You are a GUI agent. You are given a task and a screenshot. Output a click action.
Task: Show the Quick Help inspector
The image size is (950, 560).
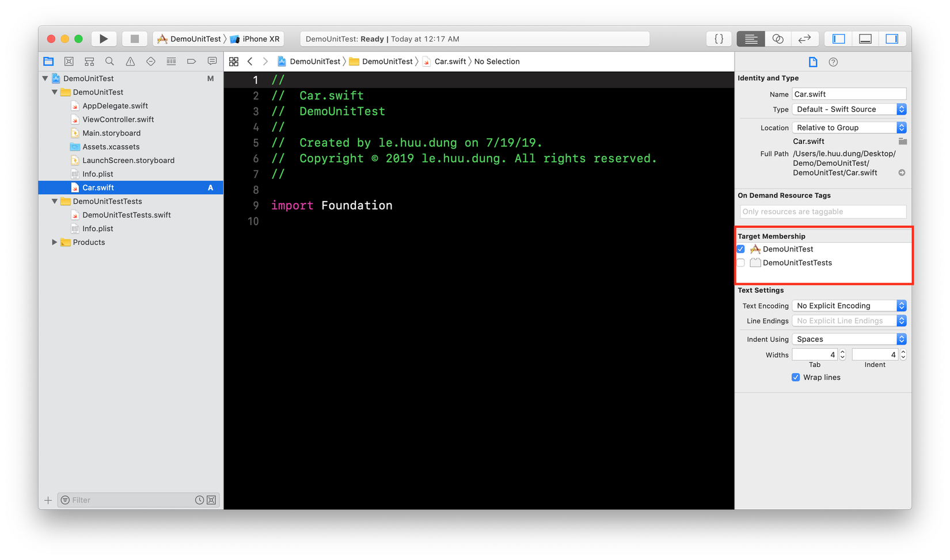833,62
